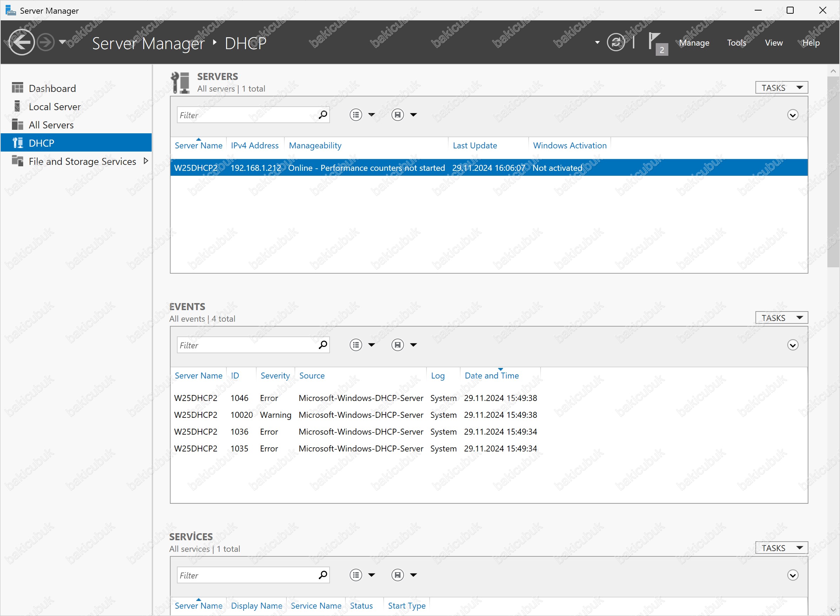Open the Tools menu
The image size is (840, 616).
[736, 43]
